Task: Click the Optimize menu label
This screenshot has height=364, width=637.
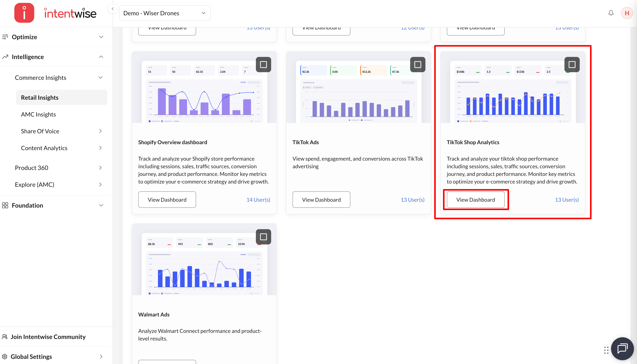Action: (x=24, y=37)
